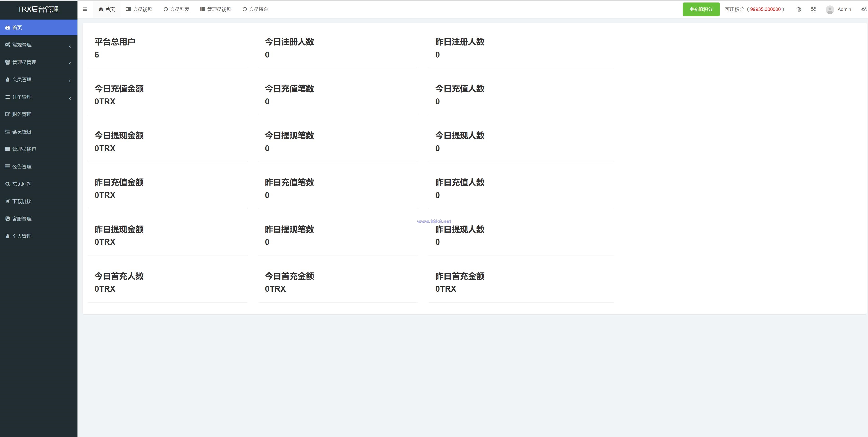Open the Admin user dropdown

point(839,10)
